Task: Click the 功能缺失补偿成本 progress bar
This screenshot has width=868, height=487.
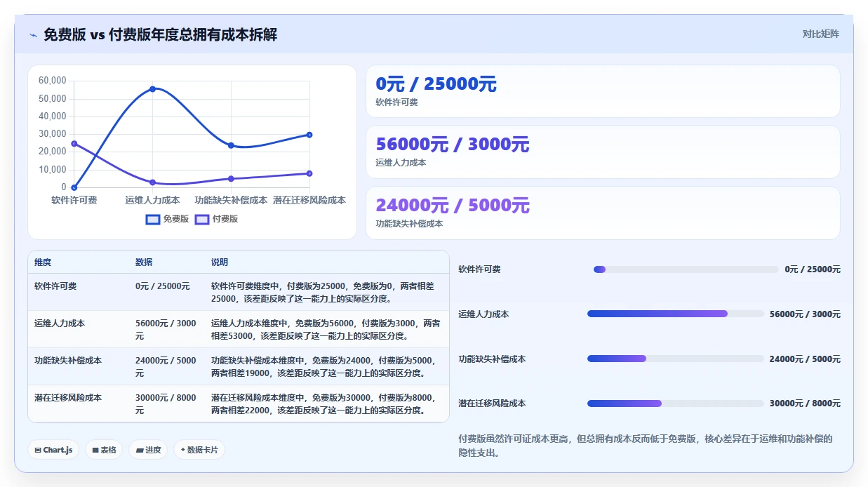Action: pyautogui.click(x=675, y=359)
